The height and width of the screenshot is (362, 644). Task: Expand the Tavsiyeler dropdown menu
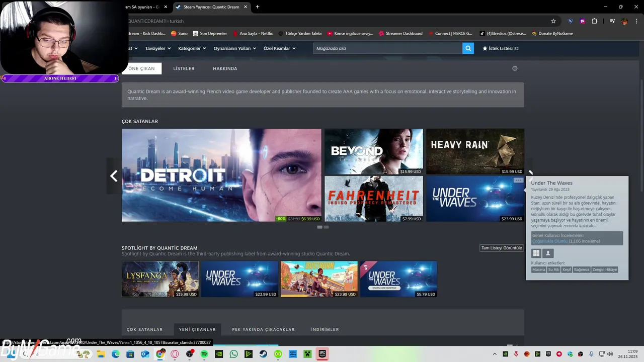158,48
